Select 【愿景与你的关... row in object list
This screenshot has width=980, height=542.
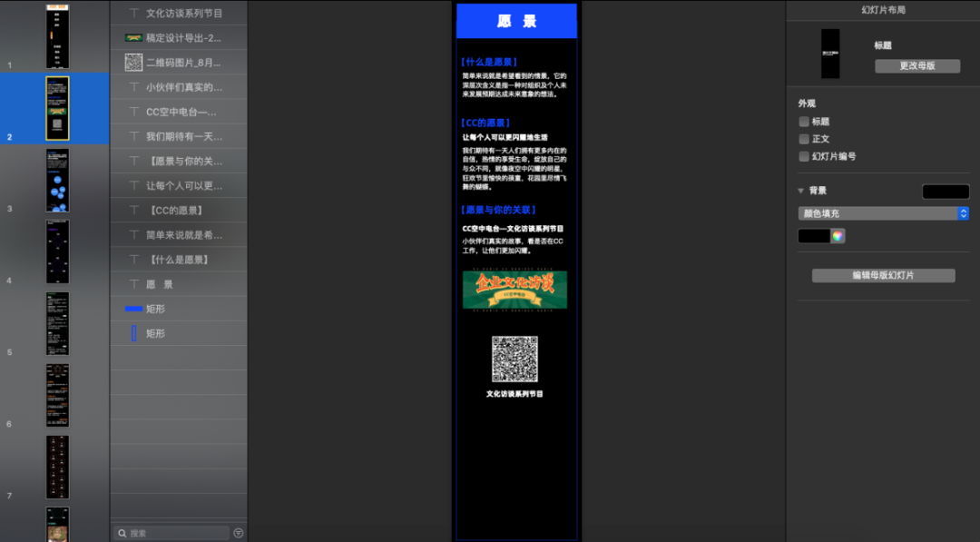(179, 162)
